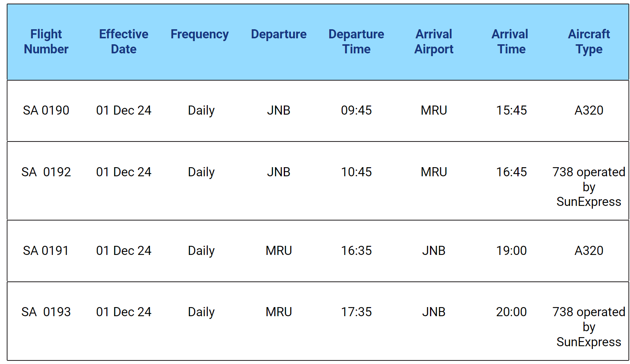
Task: Select the Effective Date column header
Action: point(124,41)
